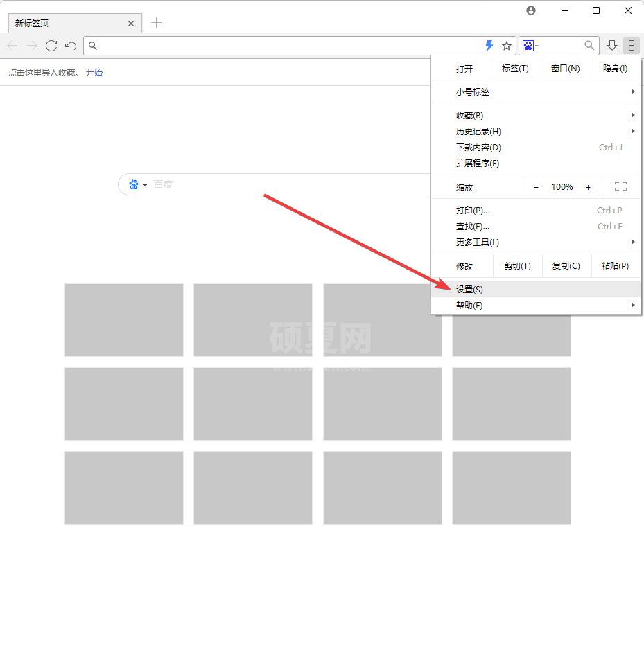Bookmark page with the star icon
The height and width of the screenshot is (668, 644).
pyautogui.click(x=506, y=46)
